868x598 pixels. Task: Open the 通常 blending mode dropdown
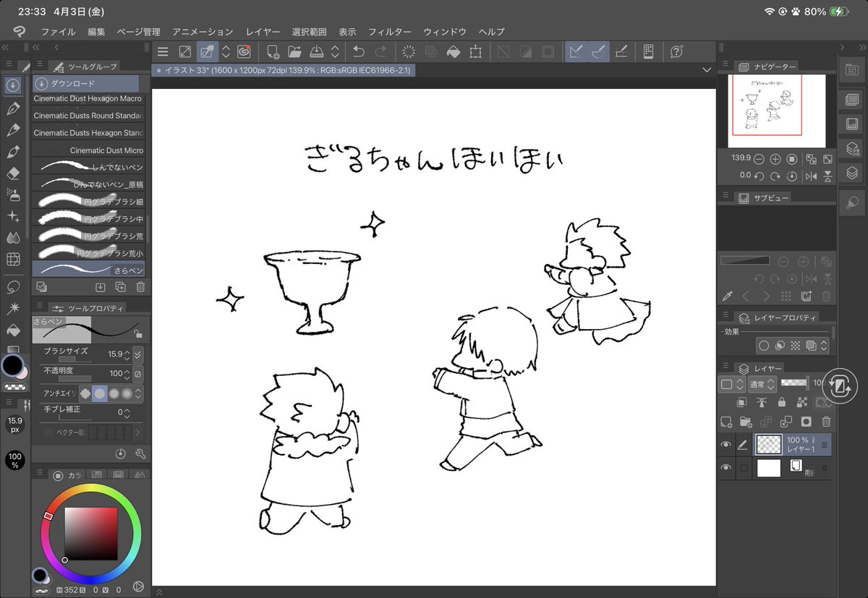tap(762, 384)
